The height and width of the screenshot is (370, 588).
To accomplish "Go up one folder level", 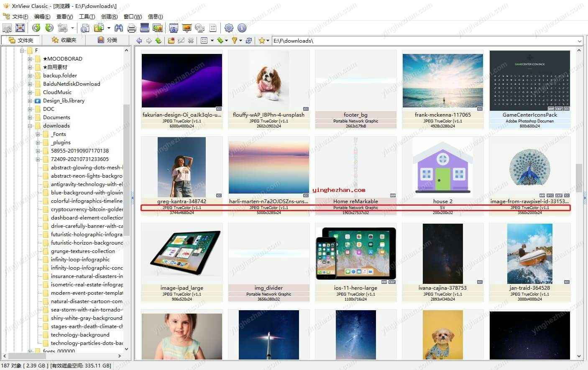I will click(x=158, y=41).
